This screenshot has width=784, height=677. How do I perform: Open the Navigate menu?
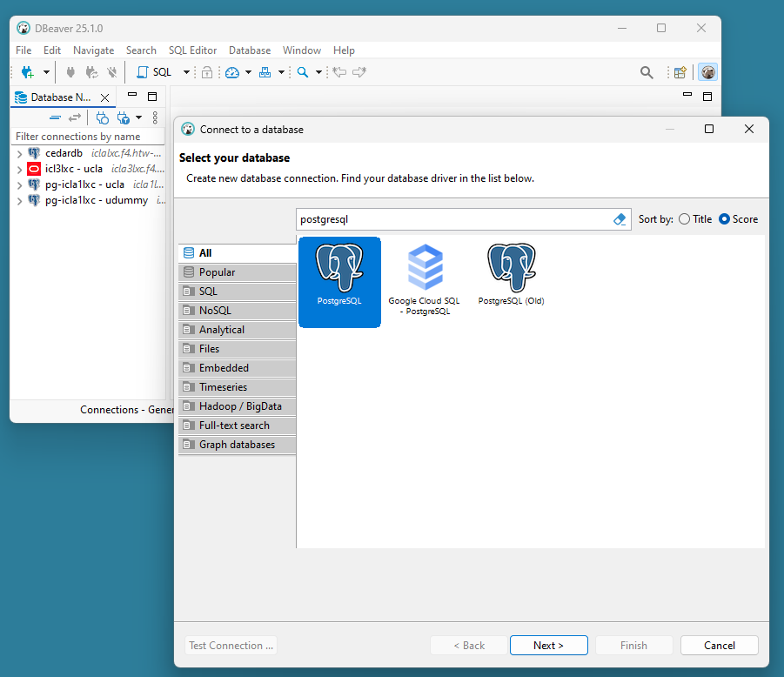[93, 50]
